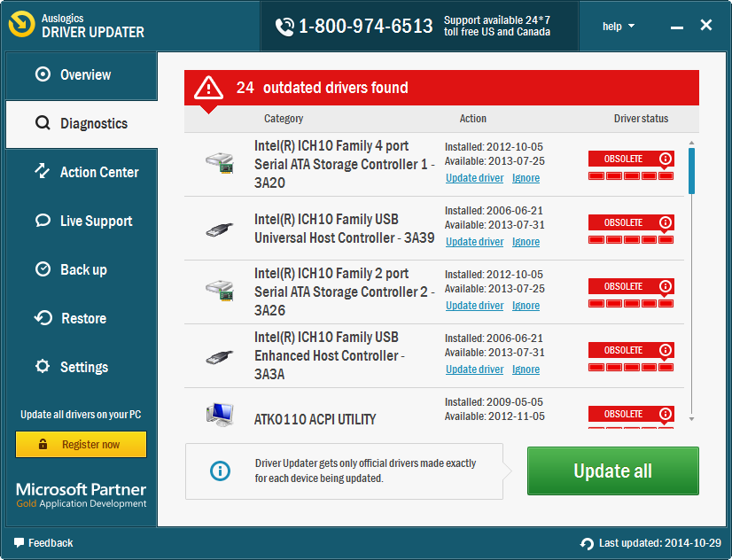This screenshot has height=560, width=732.
Task: Click the ATK0110 ACPI UTILITY driver name
Action: [315, 419]
